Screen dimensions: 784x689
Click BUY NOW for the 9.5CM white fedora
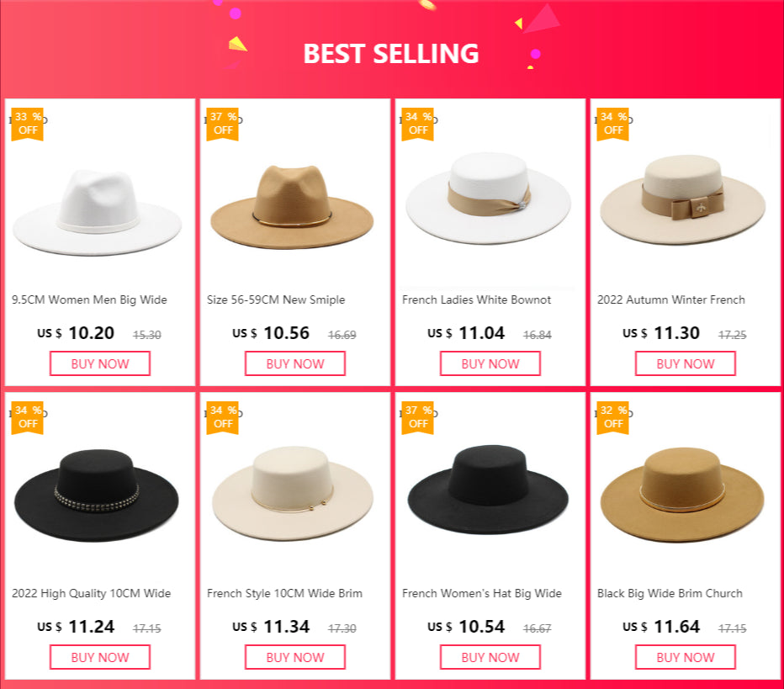tap(99, 363)
